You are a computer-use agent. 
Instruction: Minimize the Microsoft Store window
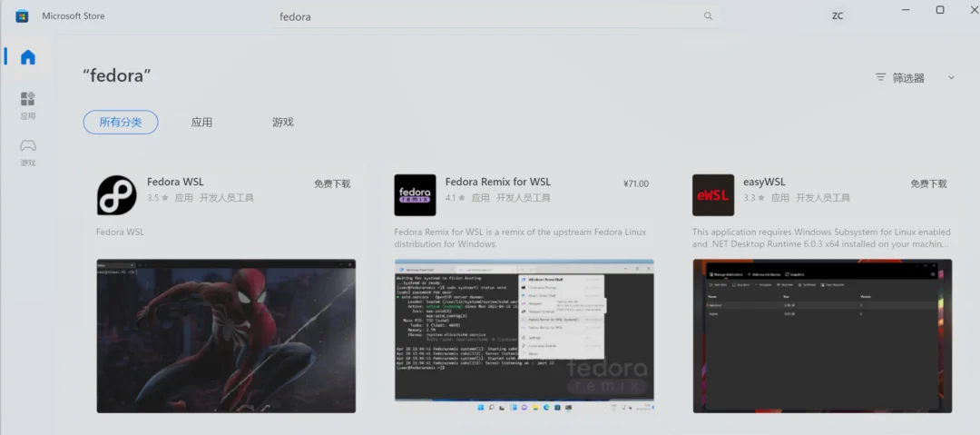coord(906,9)
